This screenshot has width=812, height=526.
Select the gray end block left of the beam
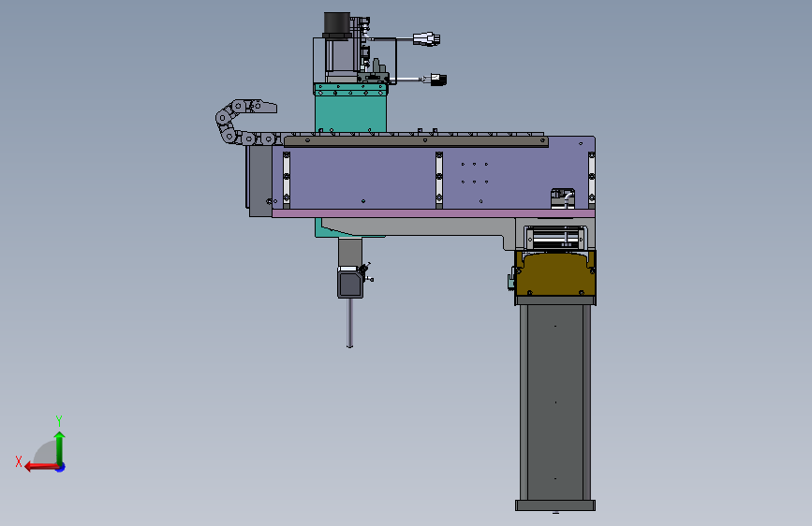260,182
